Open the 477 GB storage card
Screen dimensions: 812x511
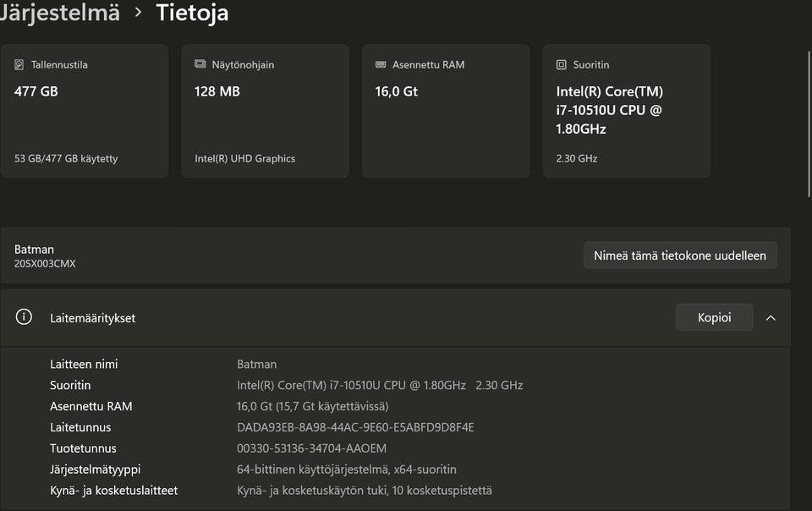[85, 112]
